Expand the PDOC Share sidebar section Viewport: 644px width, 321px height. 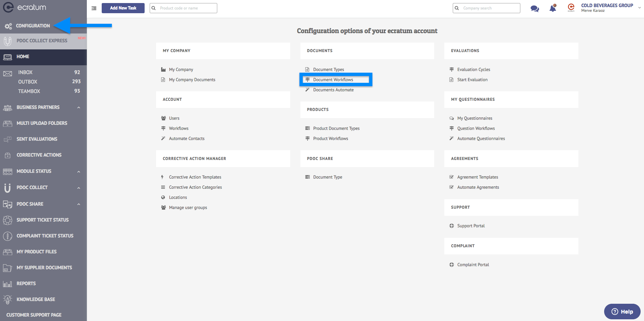79,204
